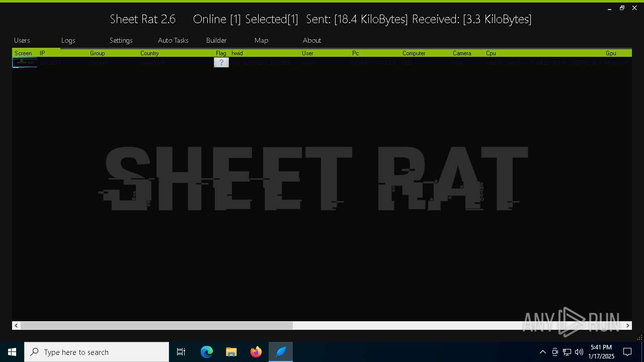The width and height of the screenshot is (644, 362).
Task: Click the Meet Now tray icon
Action: 555,352
